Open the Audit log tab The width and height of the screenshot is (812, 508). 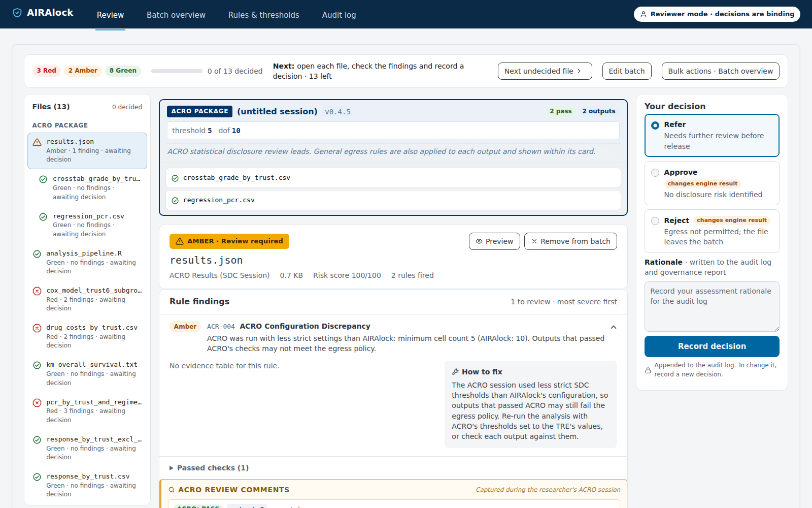(x=339, y=15)
